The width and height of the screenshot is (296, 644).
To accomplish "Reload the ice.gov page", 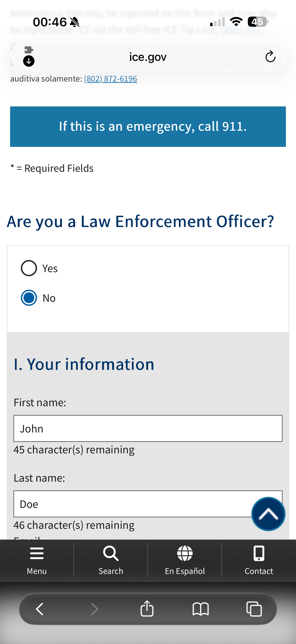I will tap(270, 57).
